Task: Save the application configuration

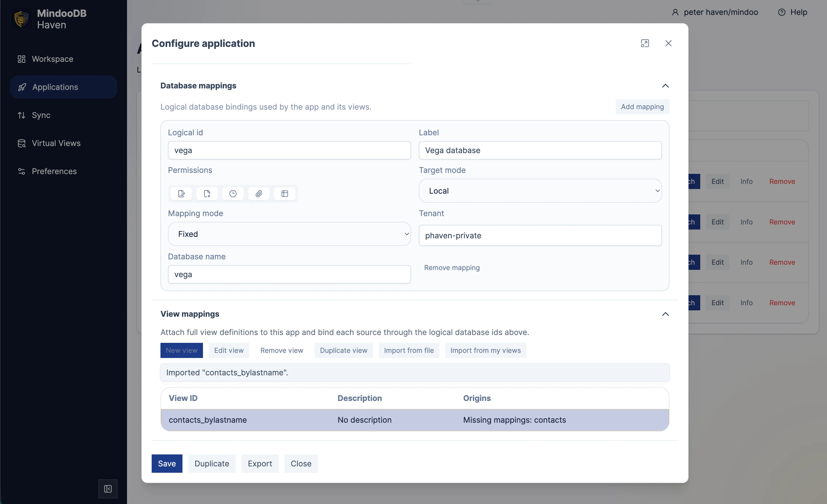Action: [167, 463]
